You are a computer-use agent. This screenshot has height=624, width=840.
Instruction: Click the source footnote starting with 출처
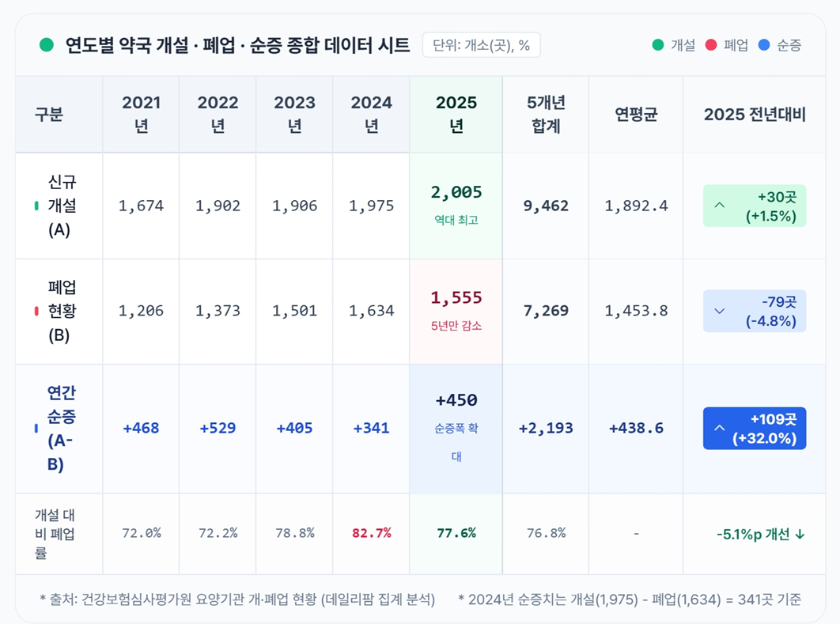tap(237, 599)
